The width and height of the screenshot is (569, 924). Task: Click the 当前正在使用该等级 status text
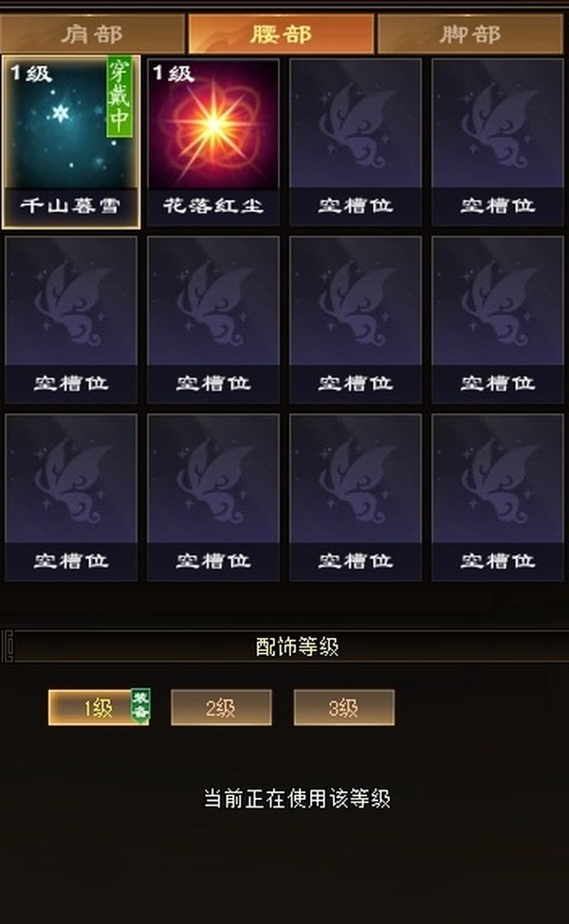pos(297,799)
